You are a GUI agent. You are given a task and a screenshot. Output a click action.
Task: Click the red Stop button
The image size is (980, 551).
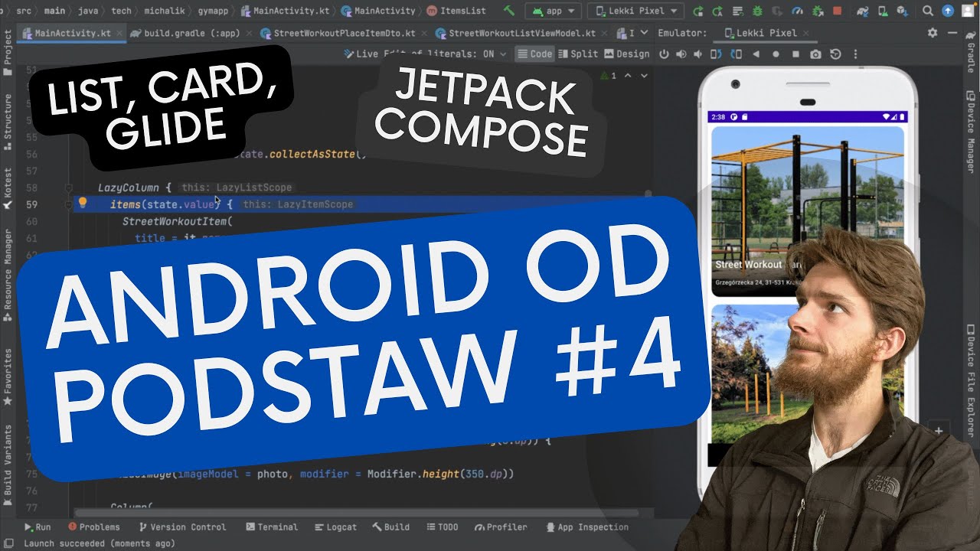pyautogui.click(x=837, y=11)
